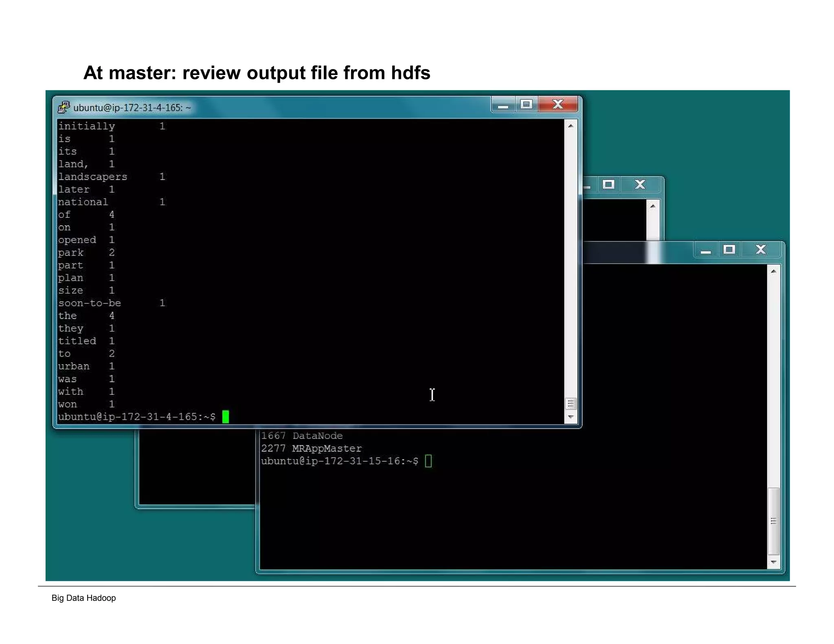Screen dimensions: 834x644
Task: Click scroll-down arrow in front terminal window
Action: pyautogui.click(x=571, y=417)
